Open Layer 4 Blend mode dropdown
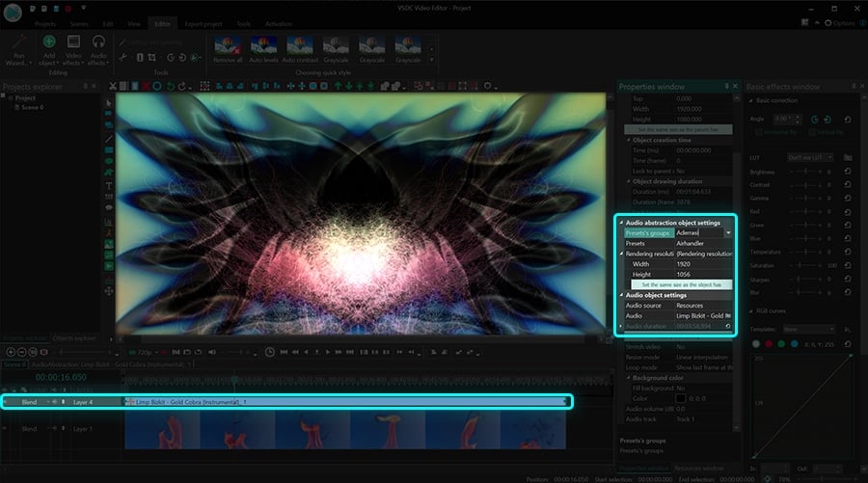Viewport: 868px width, 483px height. (48, 402)
